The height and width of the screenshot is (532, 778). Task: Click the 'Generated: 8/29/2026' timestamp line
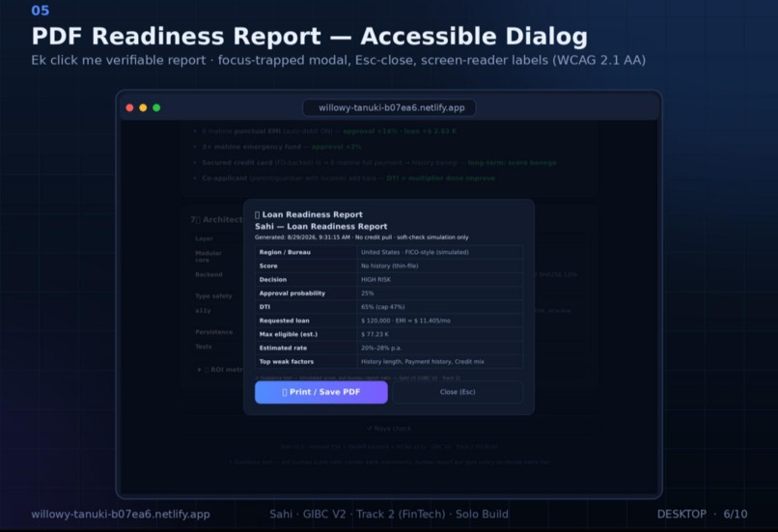pyautogui.click(x=362, y=238)
